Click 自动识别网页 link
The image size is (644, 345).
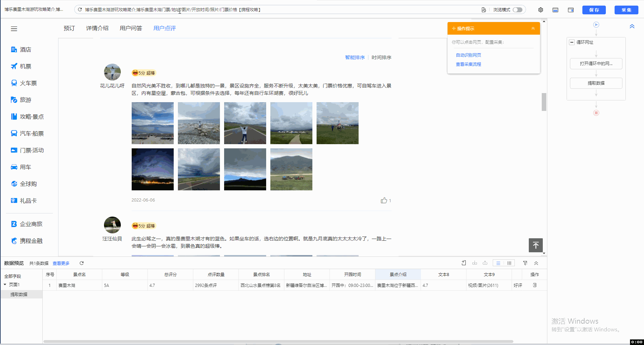coord(469,55)
